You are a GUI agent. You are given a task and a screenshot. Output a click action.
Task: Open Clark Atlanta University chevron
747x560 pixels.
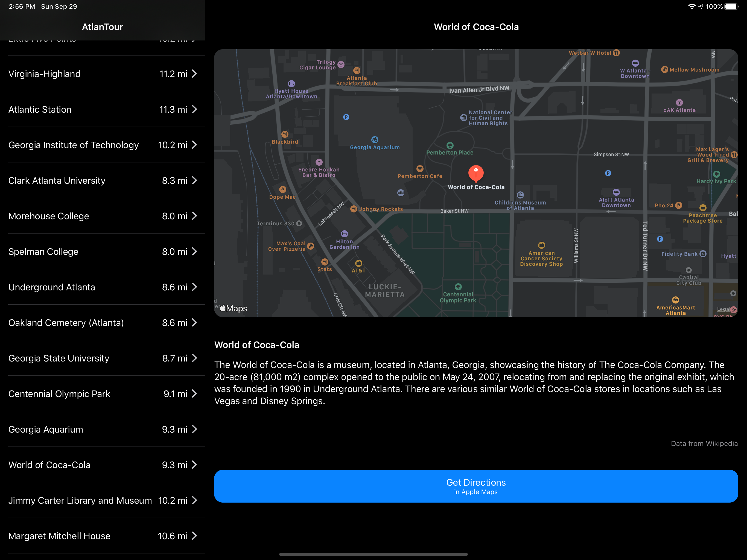click(x=194, y=180)
